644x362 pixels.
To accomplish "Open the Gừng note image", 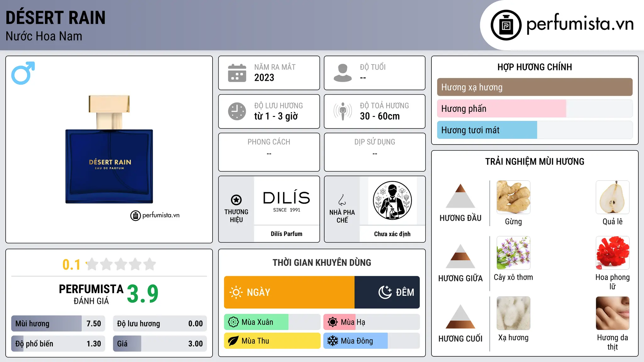I will click(514, 197).
